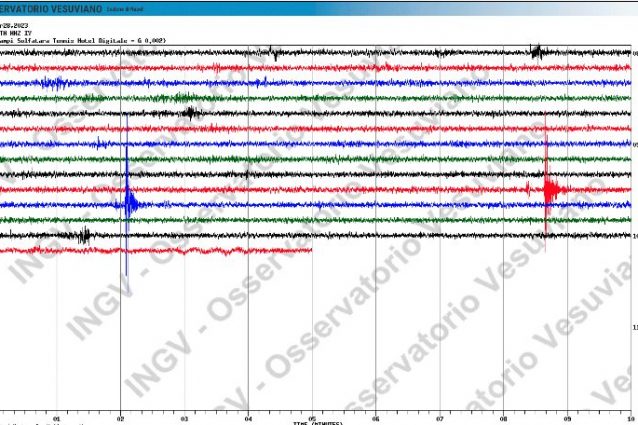Click the 09 minute axis label
The width and height of the screenshot is (638, 425).
coord(568,418)
